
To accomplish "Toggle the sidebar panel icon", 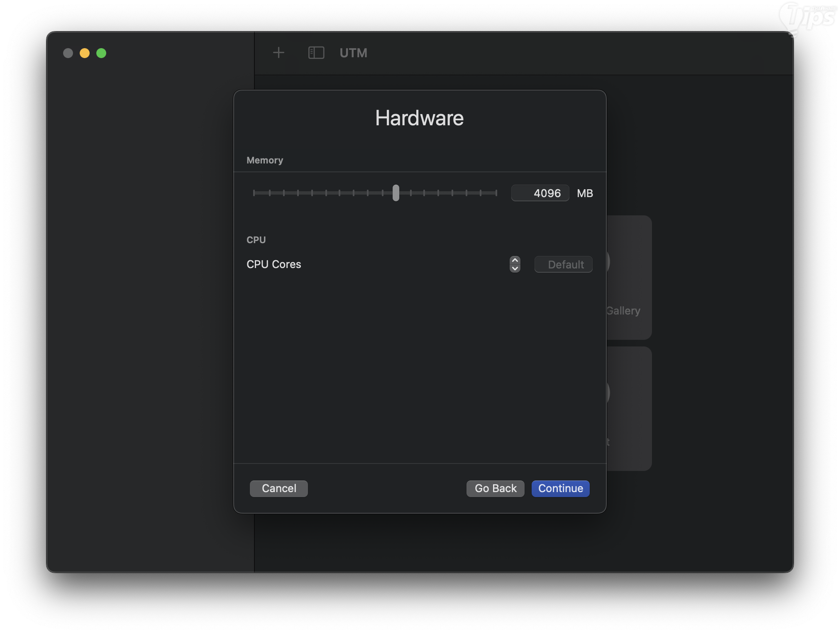I will [316, 53].
